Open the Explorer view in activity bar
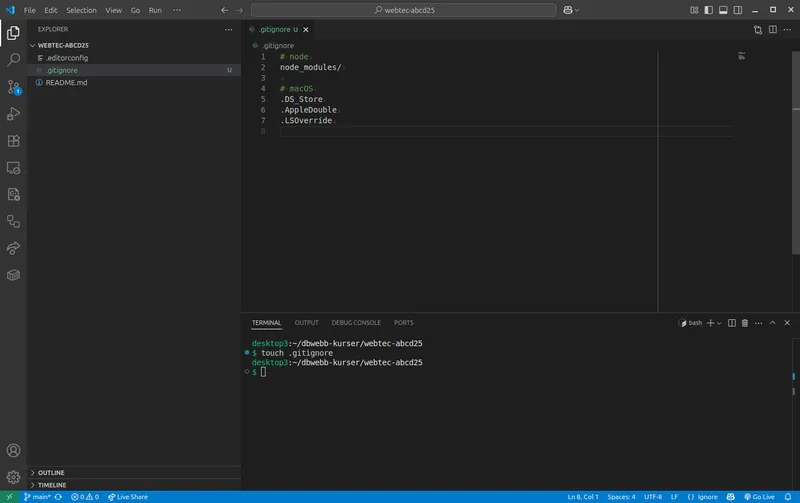 tap(13, 33)
